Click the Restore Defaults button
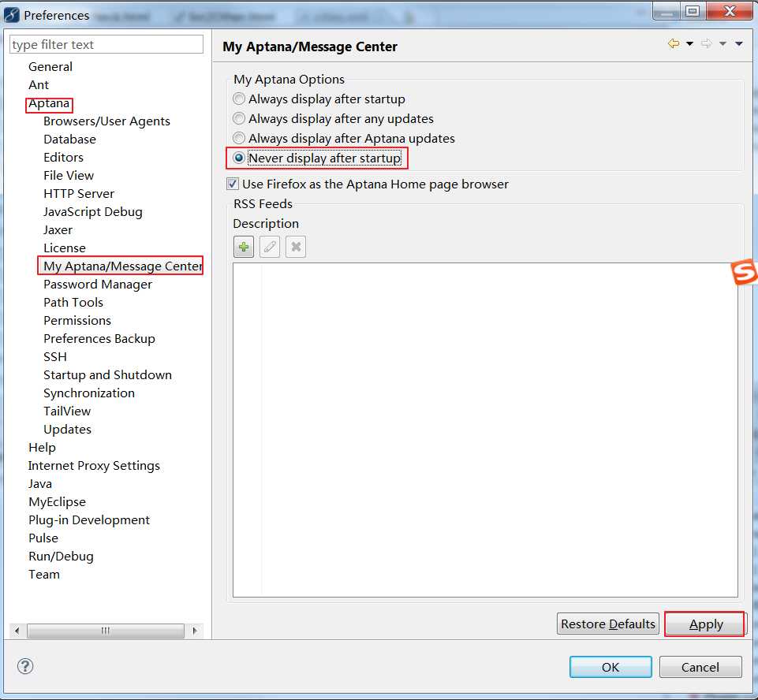 pos(607,624)
